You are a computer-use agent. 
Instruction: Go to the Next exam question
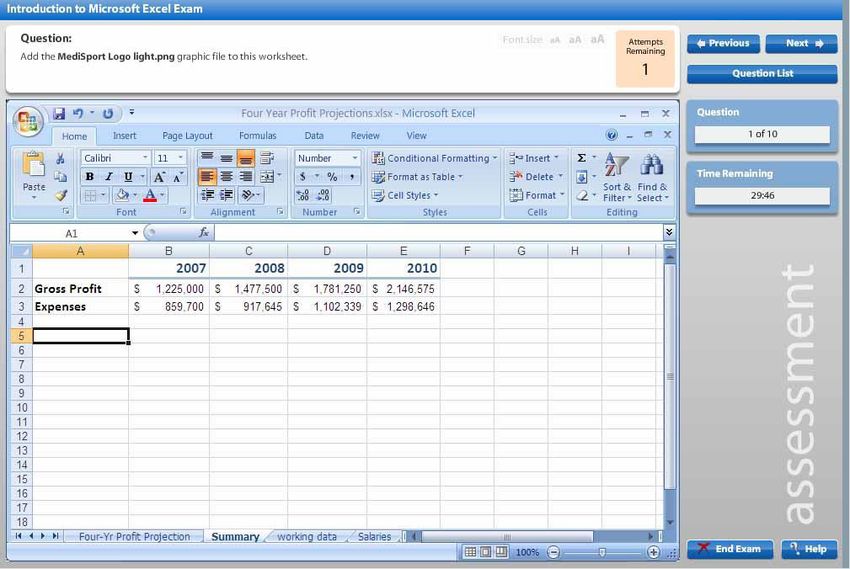pos(801,43)
